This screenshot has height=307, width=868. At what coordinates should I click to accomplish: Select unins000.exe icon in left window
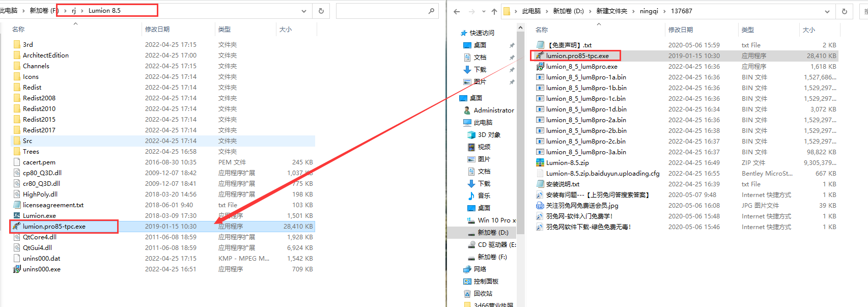17,269
